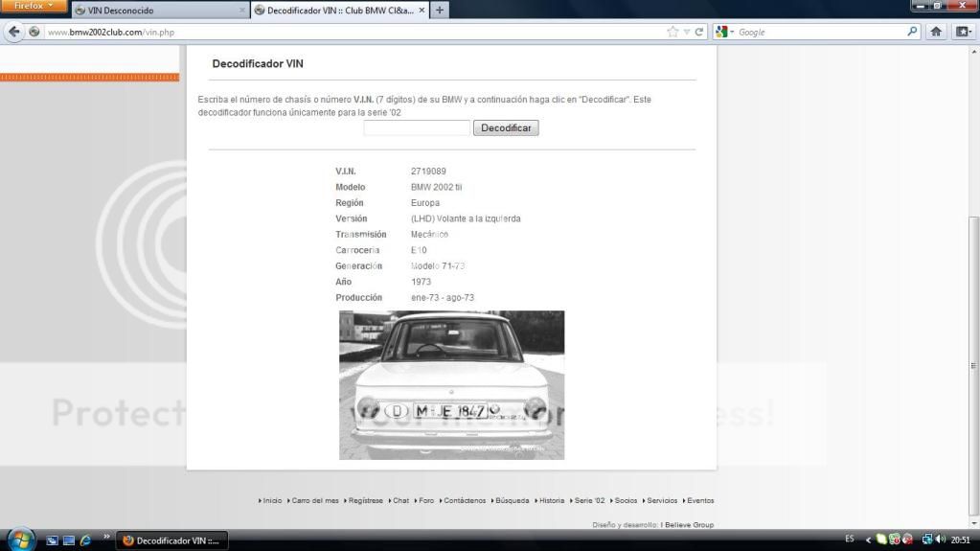Close the Decodificador VIN tab
The height and width of the screenshot is (551, 980).
click(422, 10)
